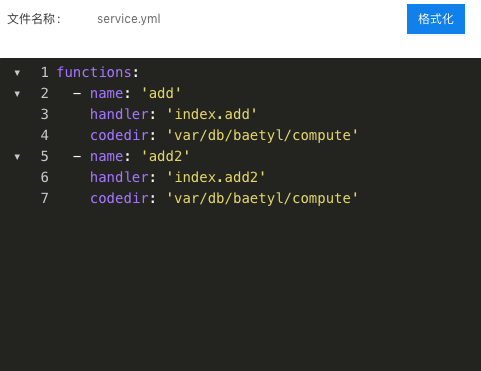This screenshot has height=371, width=481.
Task: Click the 'functions' key on line 1
Action: (94, 72)
